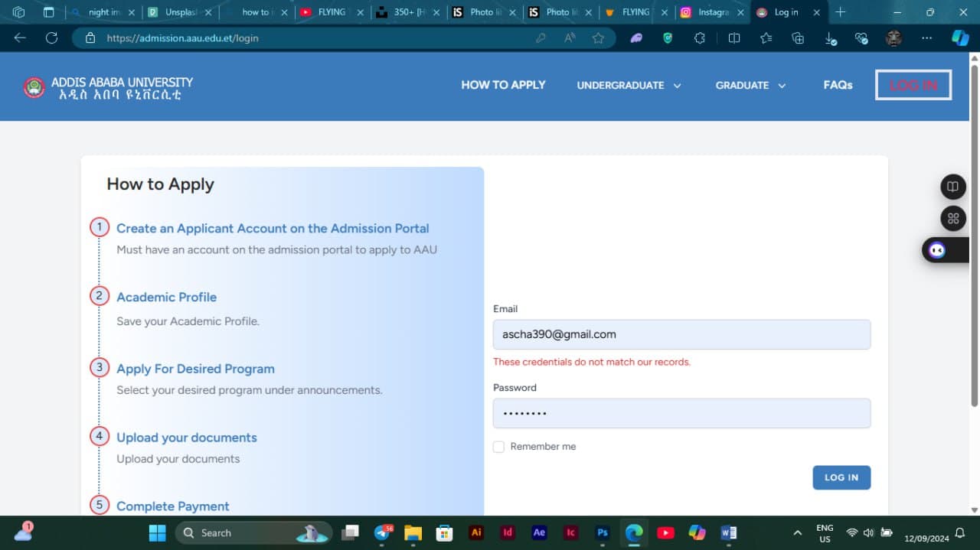Expand the GRADUATE dropdown menu
The image size is (980, 550).
pyautogui.click(x=750, y=86)
